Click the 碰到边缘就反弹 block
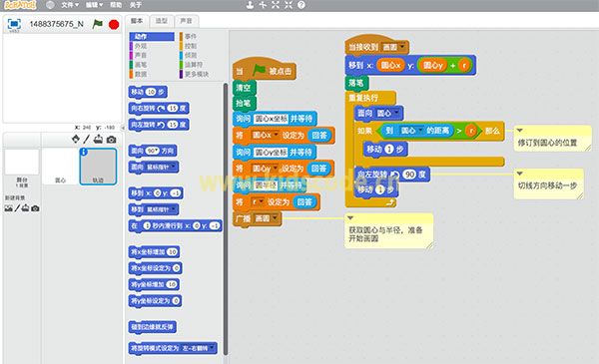This screenshot has height=364, width=599. coord(153,327)
